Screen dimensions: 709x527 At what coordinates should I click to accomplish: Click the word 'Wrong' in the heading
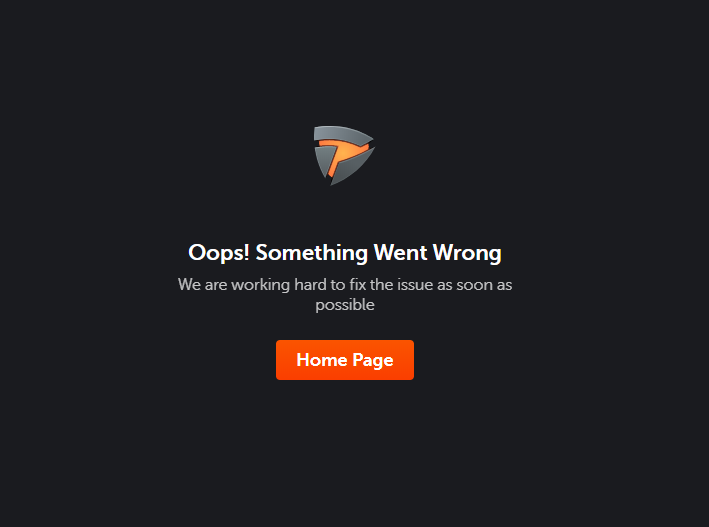[x=467, y=253]
